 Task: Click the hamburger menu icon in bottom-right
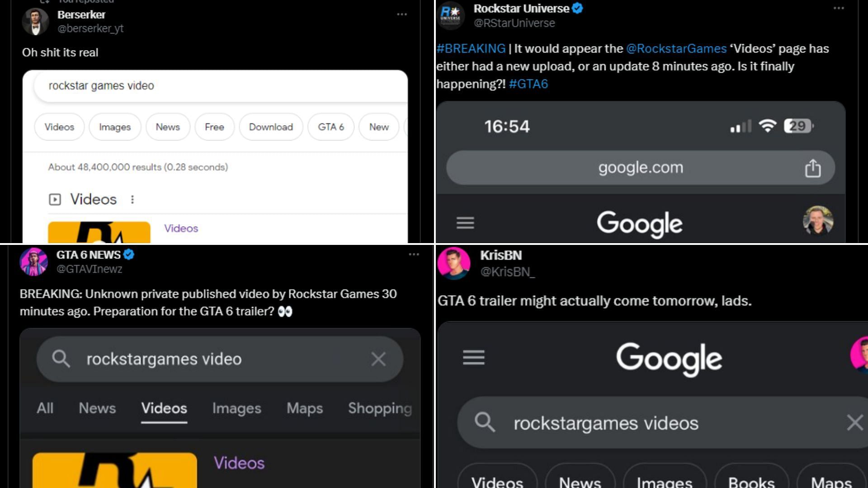pos(473,357)
